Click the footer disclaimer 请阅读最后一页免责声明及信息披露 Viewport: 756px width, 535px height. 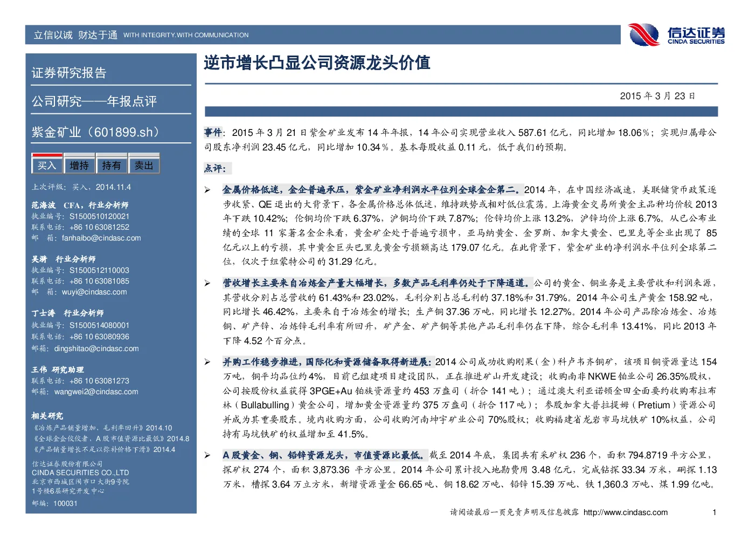(x=515, y=512)
